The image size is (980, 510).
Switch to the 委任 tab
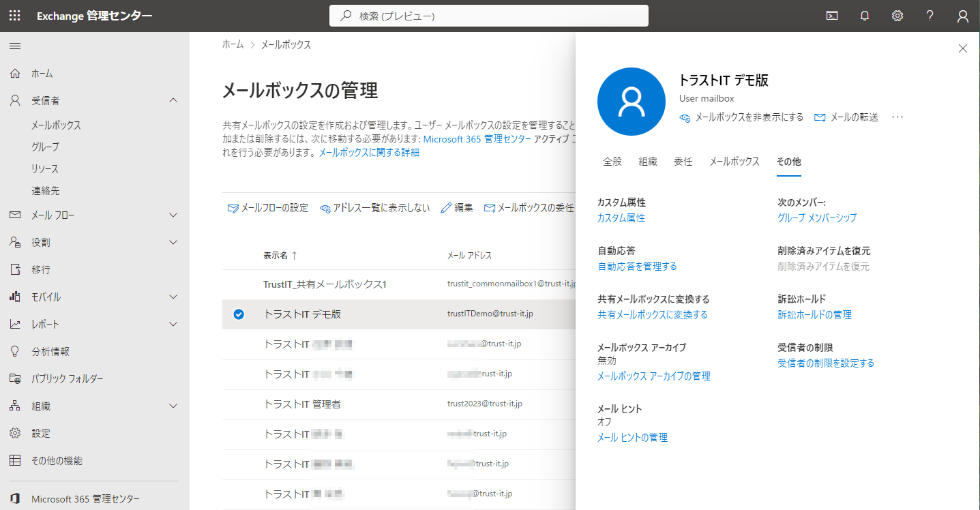tap(683, 162)
